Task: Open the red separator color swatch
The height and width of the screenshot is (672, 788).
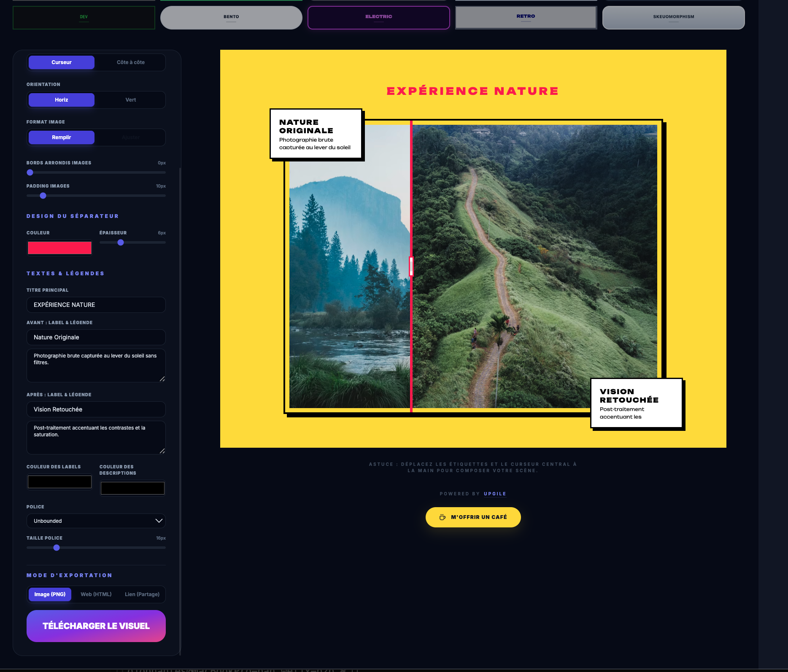Action: point(59,247)
